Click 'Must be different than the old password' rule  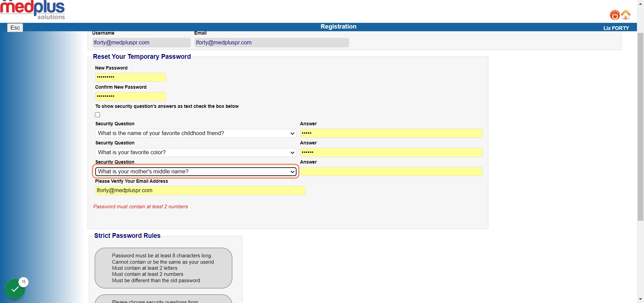[156, 280]
